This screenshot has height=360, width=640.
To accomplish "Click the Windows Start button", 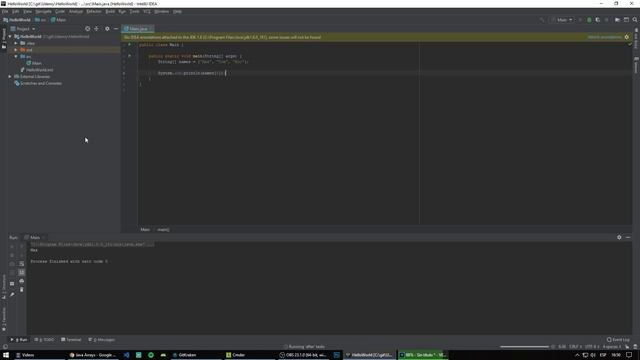I will (x=6, y=355).
